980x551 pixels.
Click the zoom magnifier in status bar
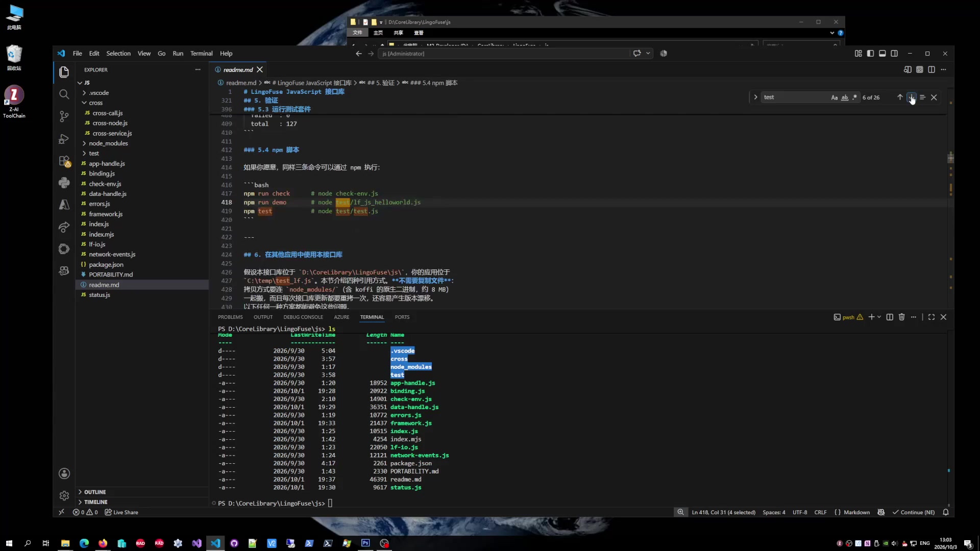[x=680, y=512]
